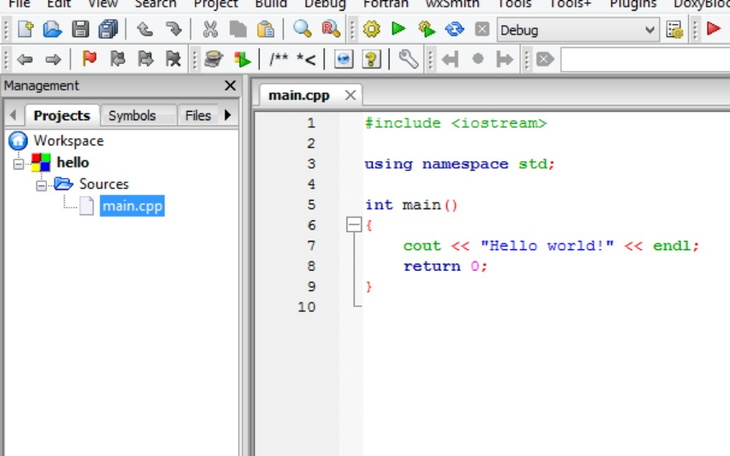Collapse the Sources folder node
Viewport: 730px width, 456px height.
[x=41, y=185]
